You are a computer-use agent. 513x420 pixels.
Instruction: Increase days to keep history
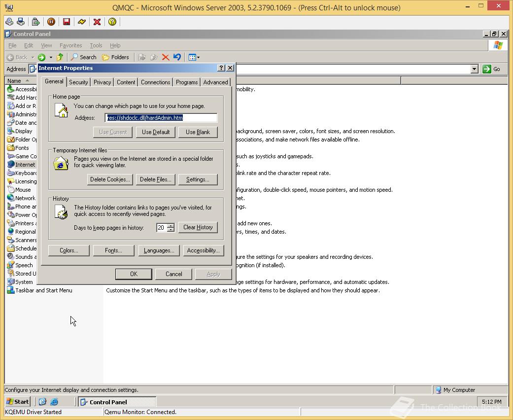coord(171,225)
